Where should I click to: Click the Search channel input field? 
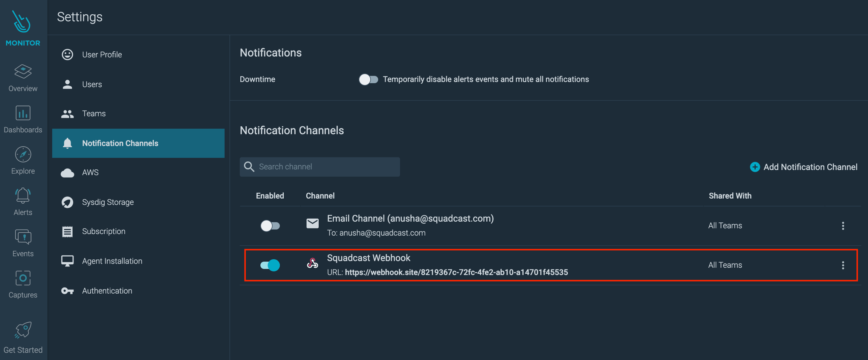(320, 167)
